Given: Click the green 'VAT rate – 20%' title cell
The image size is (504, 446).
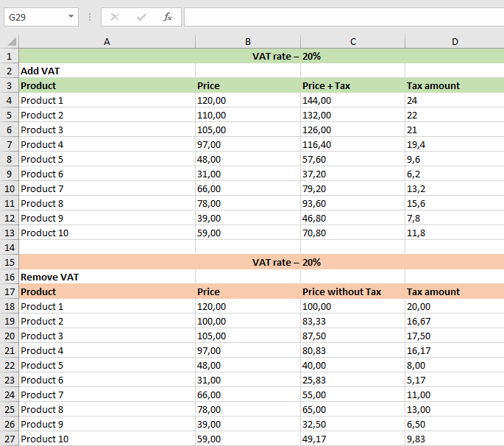Looking at the screenshot, I should pos(286,56).
